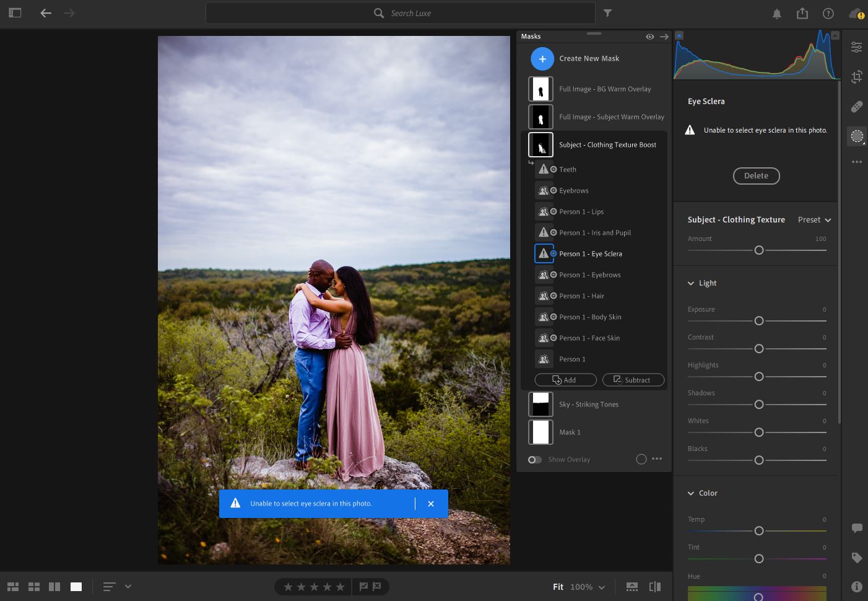
Task: Open the Masking tool in right sidebar
Action: pyautogui.click(x=857, y=136)
